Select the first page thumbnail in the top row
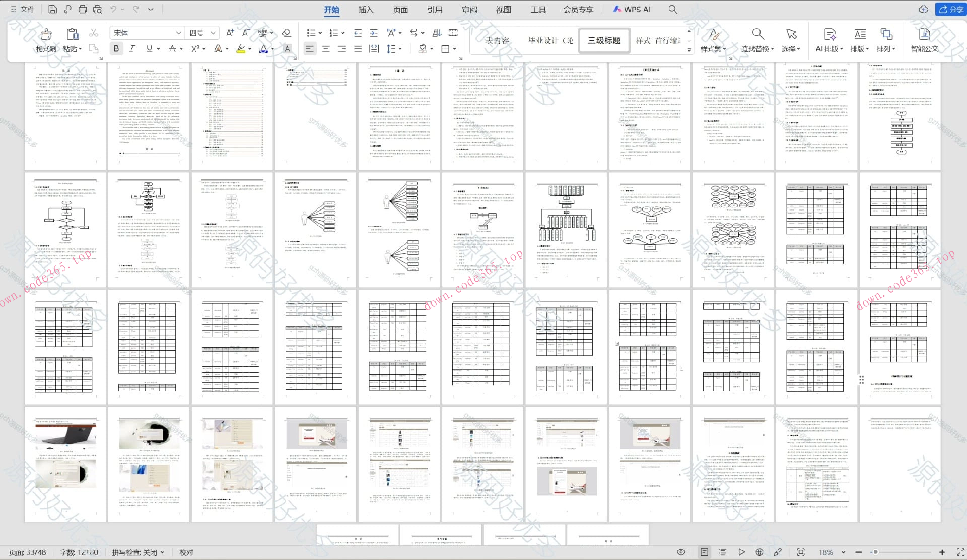This screenshot has height=560, width=967. coord(65,116)
